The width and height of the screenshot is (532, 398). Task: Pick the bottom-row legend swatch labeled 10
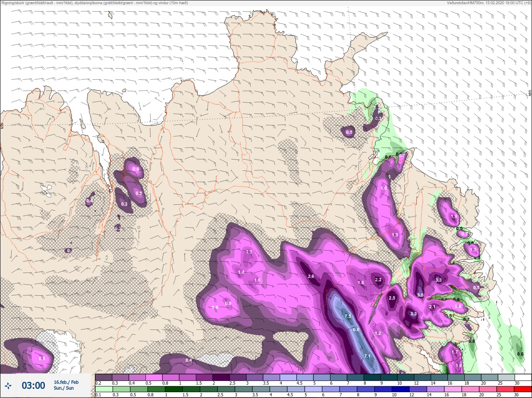[401, 389]
